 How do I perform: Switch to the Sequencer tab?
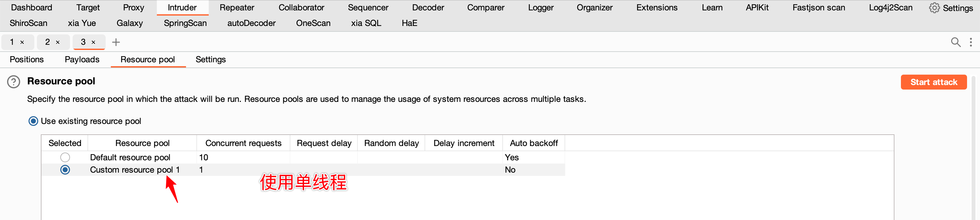pyautogui.click(x=368, y=7)
